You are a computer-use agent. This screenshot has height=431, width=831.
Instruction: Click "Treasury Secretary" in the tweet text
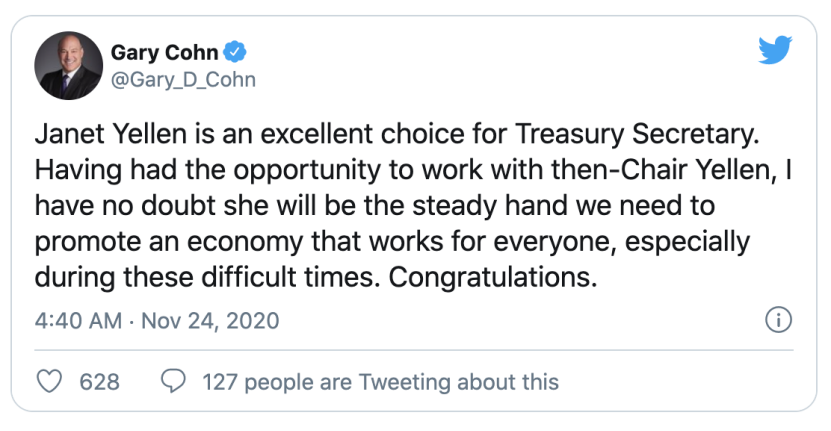(638, 135)
